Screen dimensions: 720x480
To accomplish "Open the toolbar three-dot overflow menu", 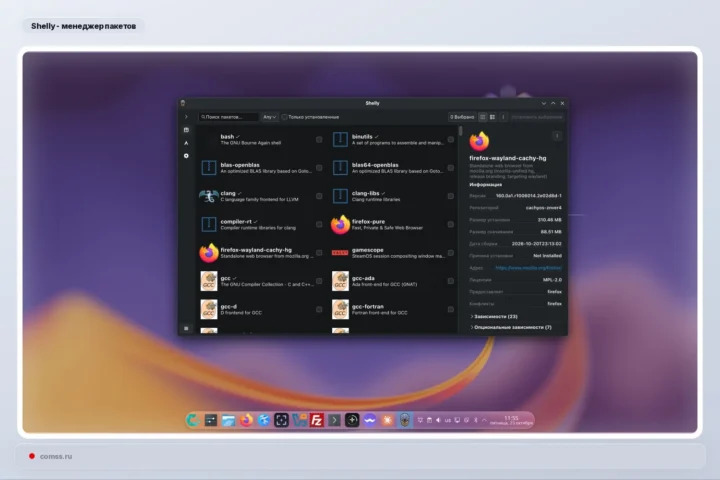I will pos(503,117).
